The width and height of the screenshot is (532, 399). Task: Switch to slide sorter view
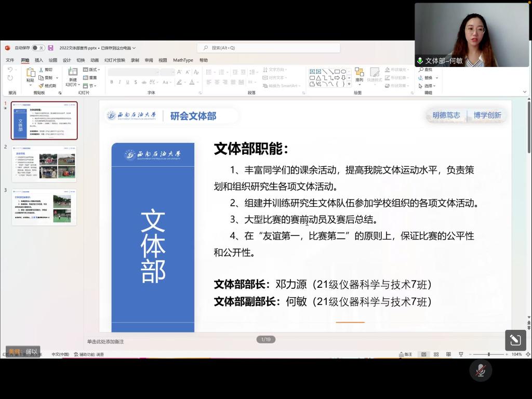click(x=436, y=354)
